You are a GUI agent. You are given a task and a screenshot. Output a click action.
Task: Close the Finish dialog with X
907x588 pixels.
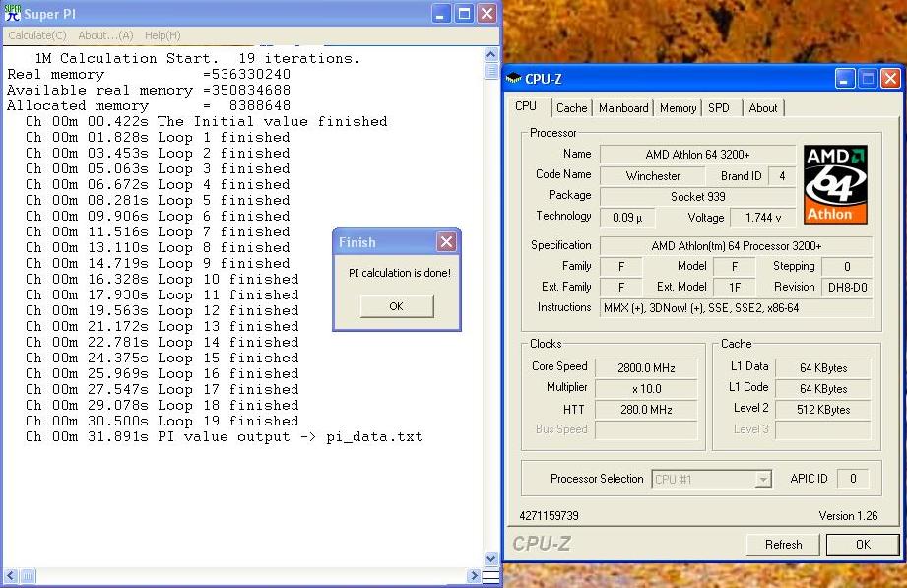click(446, 242)
